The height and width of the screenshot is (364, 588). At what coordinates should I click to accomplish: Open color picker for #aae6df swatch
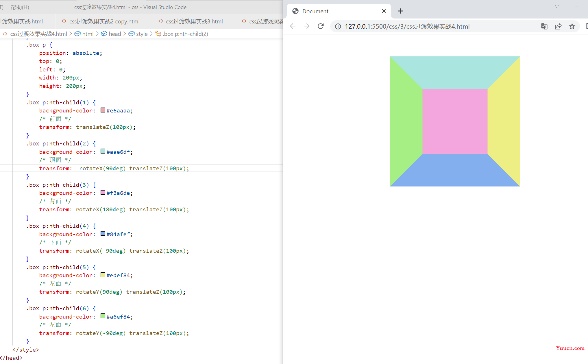pos(103,151)
